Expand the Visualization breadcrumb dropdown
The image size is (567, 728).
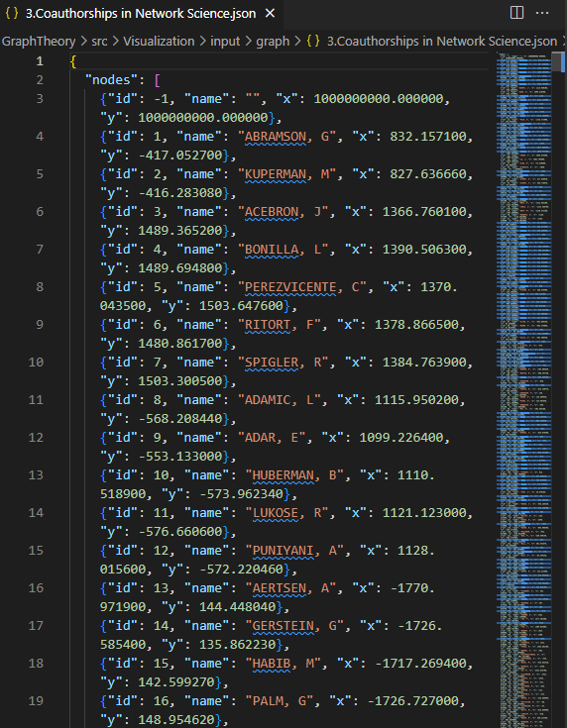click(x=159, y=41)
